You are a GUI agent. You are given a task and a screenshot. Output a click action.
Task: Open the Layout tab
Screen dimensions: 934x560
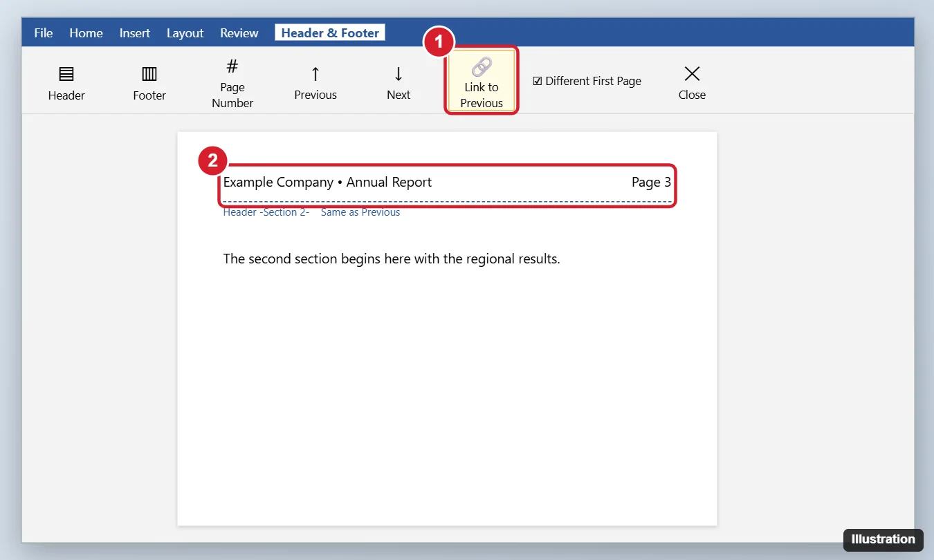coord(185,33)
